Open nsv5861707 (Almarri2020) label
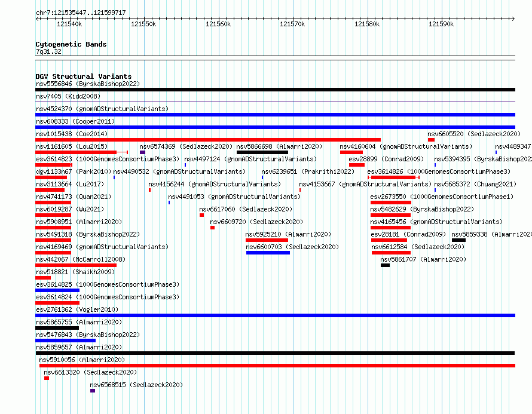The width and height of the screenshot is (532, 414). (x=423, y=259)
